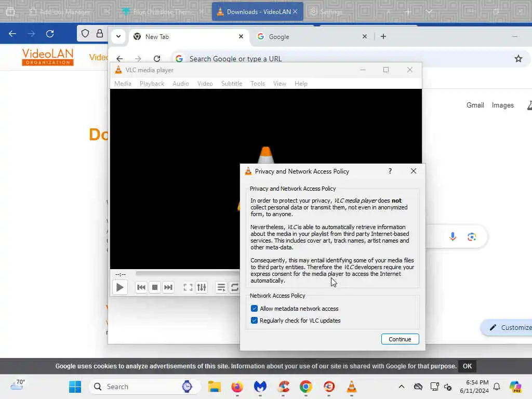
Task: Open the Tools menu in VLC
Action: click(258, 84)
